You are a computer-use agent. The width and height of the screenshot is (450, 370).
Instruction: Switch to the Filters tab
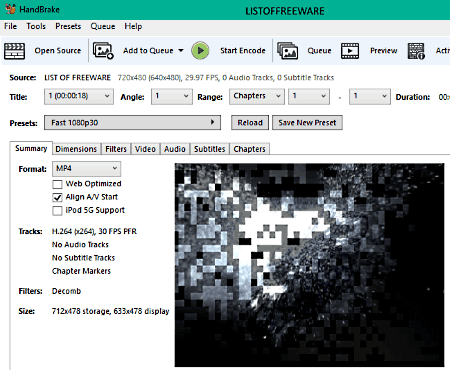pos(116,149)
